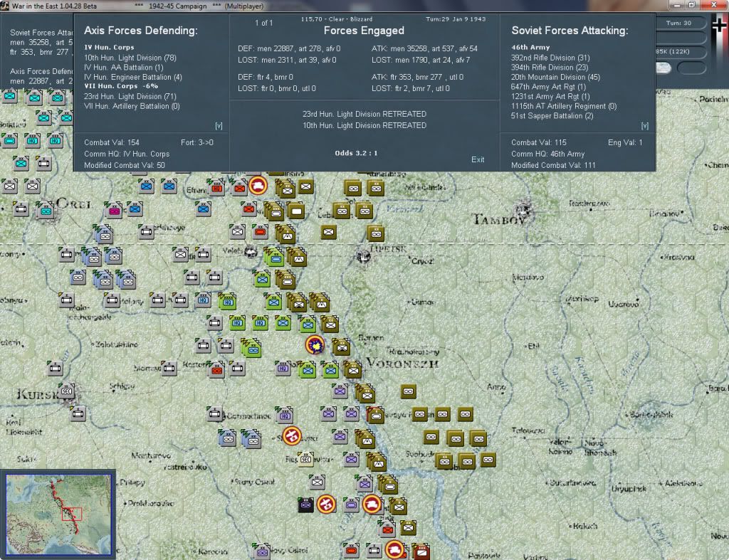The width and height of the screenshot is (729, 560).
Task: Click the aircraft marker right of the Gorshechnoe HQ
Action: coord(292,436)
